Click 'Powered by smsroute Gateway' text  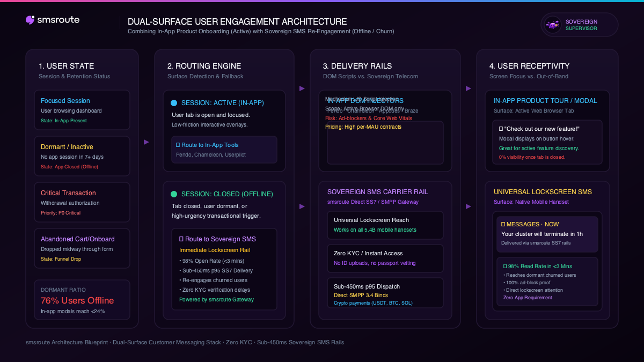click(x=217, y=299)
